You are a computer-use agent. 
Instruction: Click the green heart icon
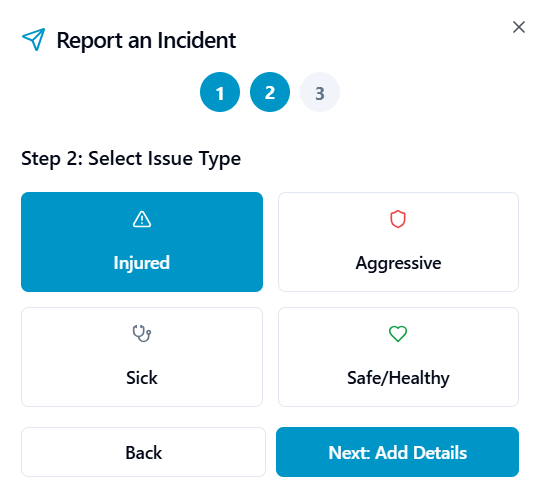point(398,334)
